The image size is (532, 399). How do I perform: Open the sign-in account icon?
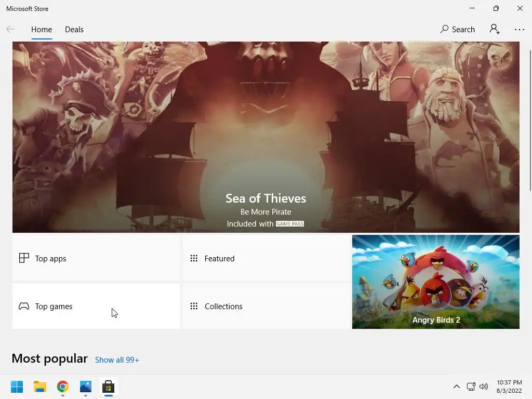(x=495, y=29)
